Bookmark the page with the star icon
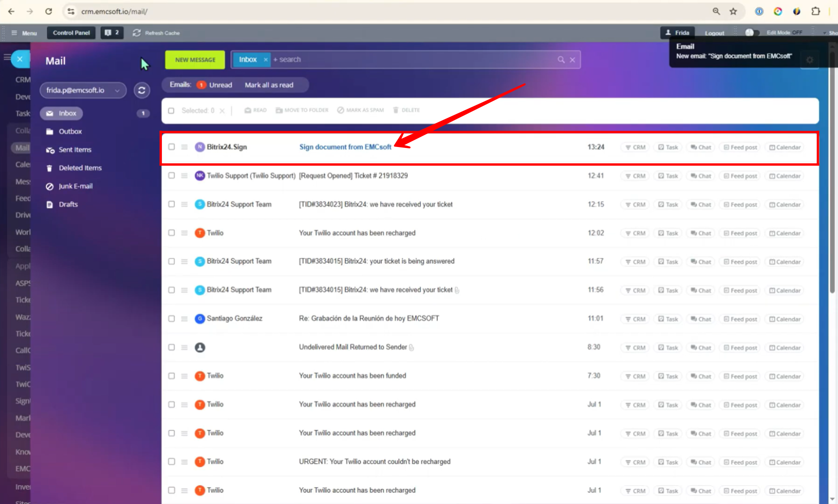Screen dimensions: 838x504 pos(733,11)
